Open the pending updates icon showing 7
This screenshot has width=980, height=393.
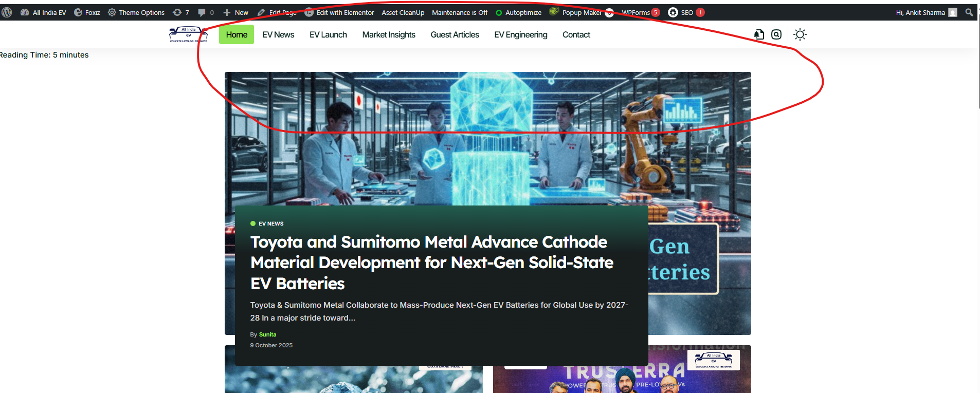point(181,12)
